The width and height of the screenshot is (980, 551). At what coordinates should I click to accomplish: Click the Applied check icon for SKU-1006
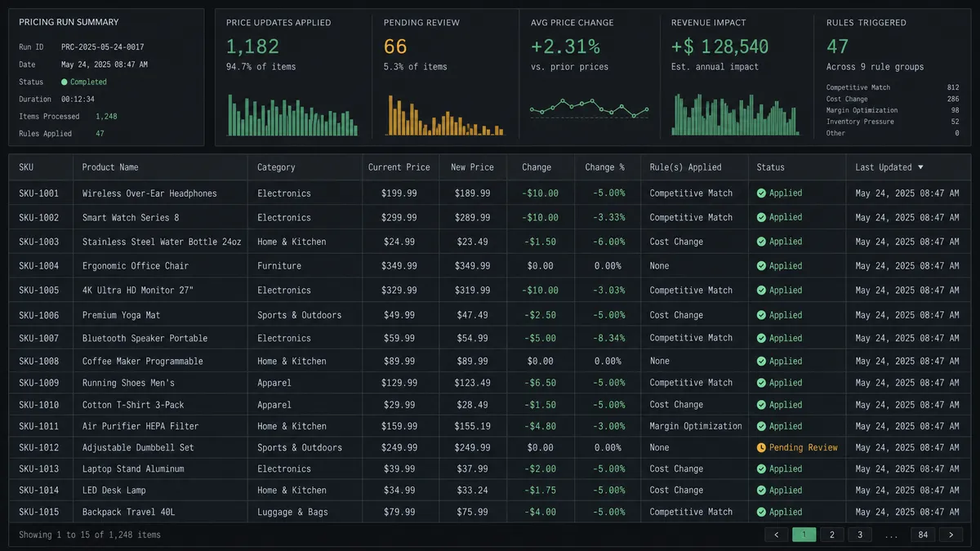[x=761, y=315]
